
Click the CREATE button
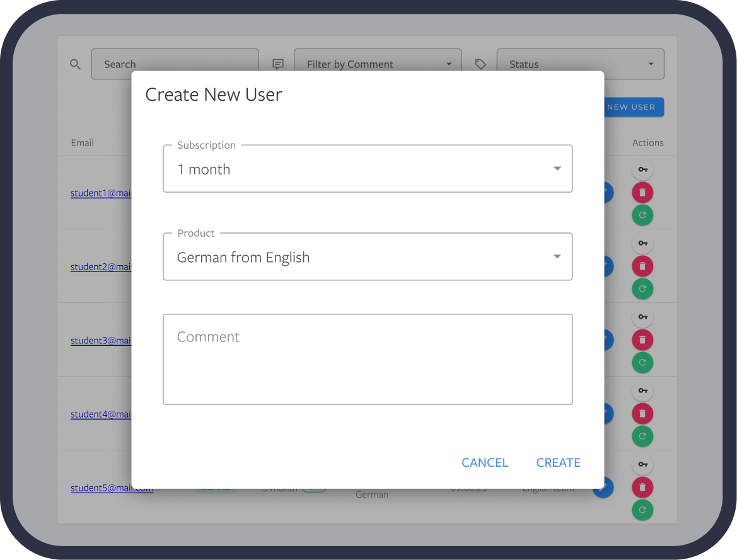[x=558, y=462]
